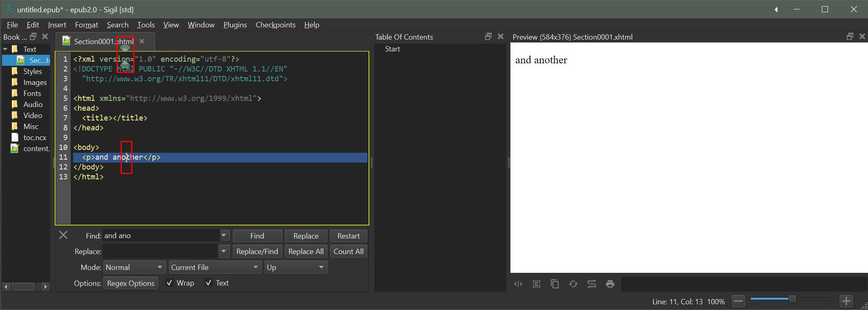Uncheck the Text option checkbox
The height and width of the screenshot is (310, 868).
click(208, 283)
